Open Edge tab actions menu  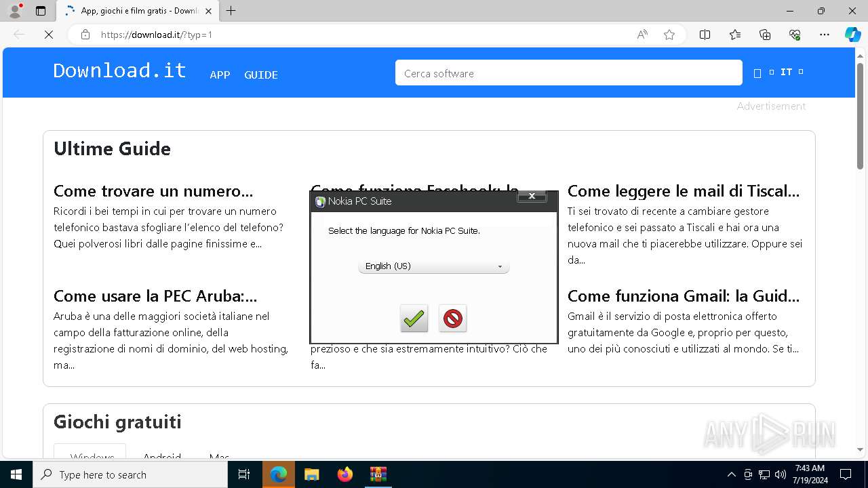41,11
